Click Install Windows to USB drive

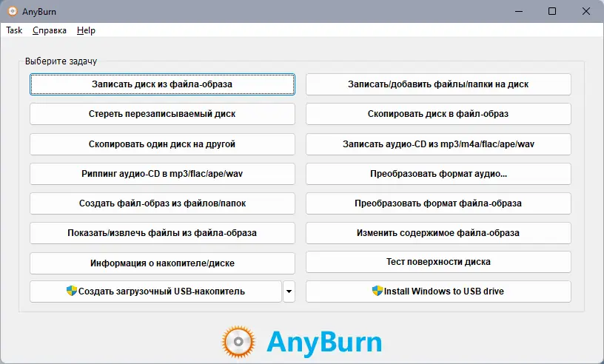438,291
